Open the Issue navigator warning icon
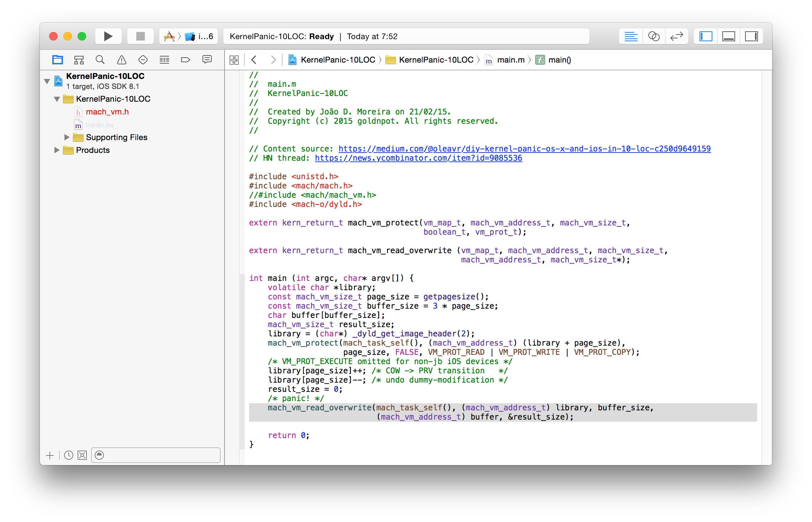Viewport: 812px width, 522px height. 122,60
